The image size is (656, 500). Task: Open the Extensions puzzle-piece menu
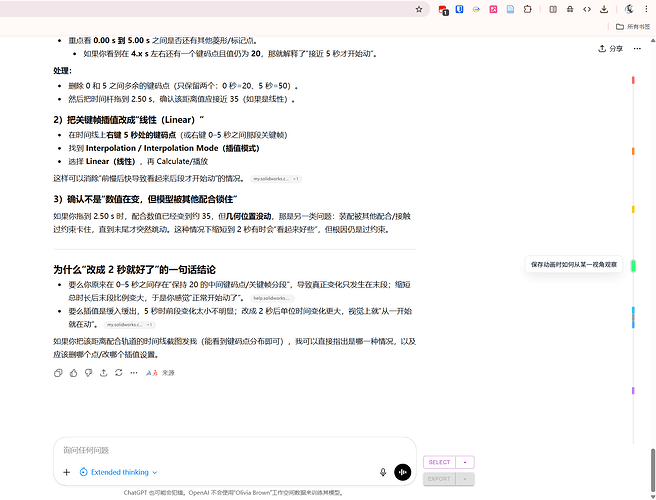528,9
